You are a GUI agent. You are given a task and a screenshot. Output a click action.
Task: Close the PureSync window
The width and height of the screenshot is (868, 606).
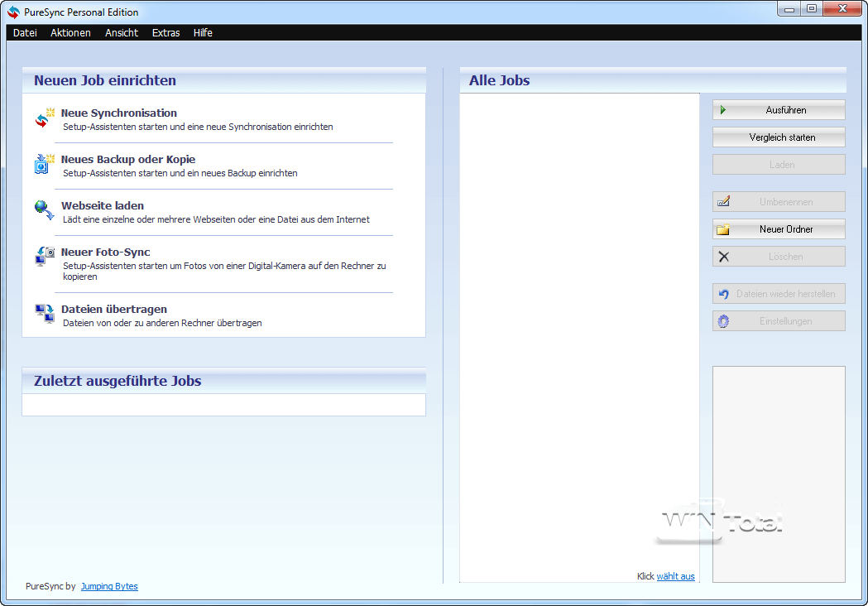(842, 8)
